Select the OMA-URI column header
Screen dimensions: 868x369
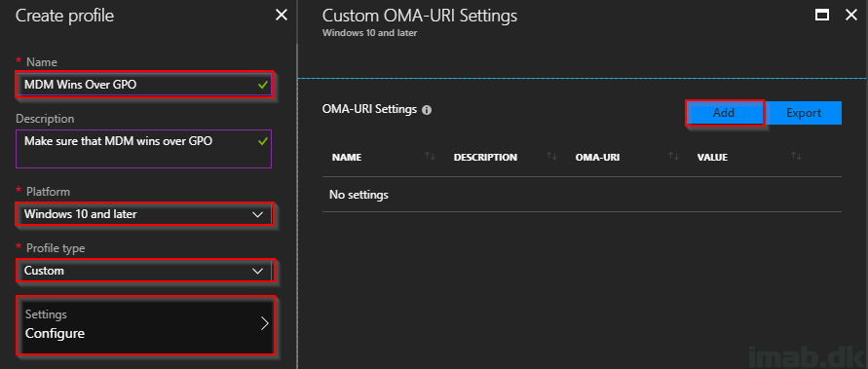tap(598, 157)
